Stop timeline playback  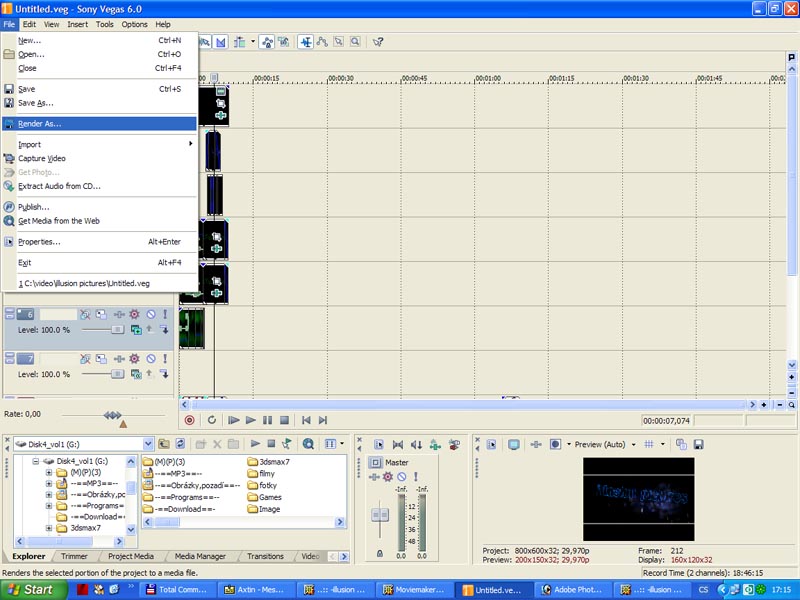[285, 420]
